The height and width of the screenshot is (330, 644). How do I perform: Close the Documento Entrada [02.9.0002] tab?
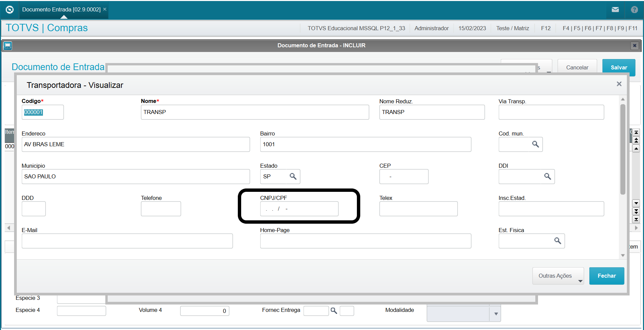[105, 9]
